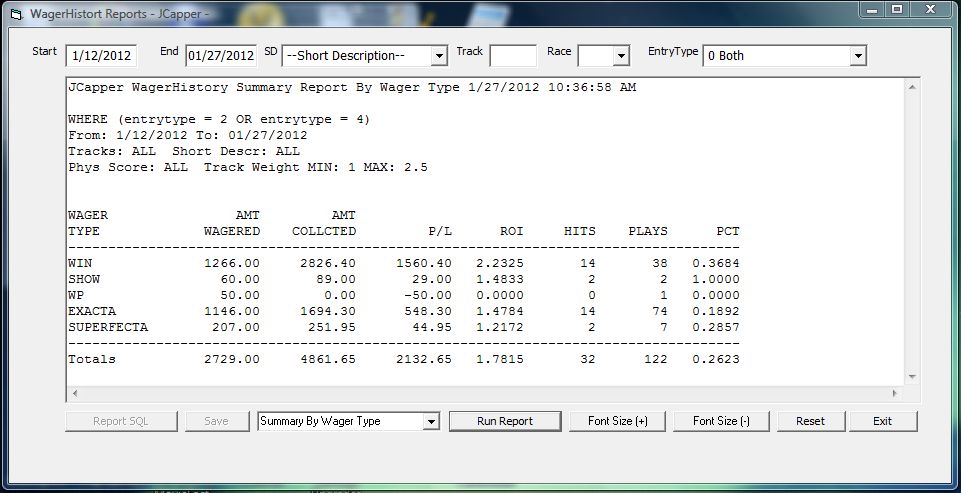
Task: Click the Totals P/L value 2132.65
Action: pyautogui.click(x=424, y=359)
